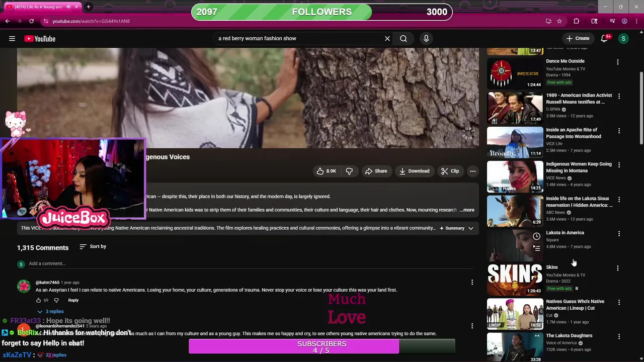
Task: Open Russell Means testifies video title
Action: (x=579, y=99)
